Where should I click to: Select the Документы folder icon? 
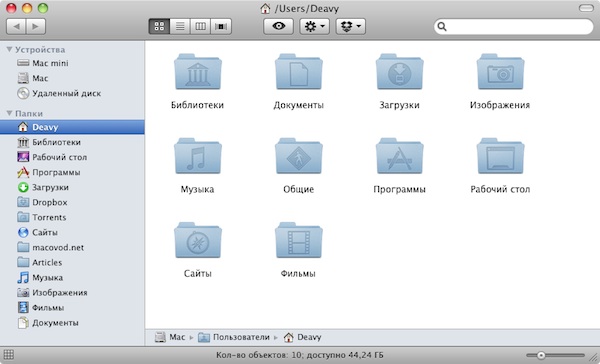point(298,72)
